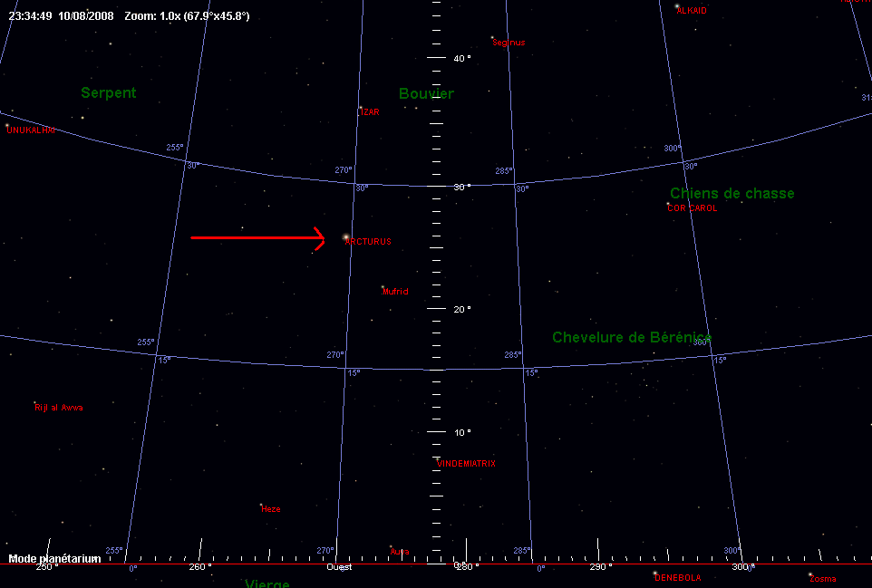Select the star Alkaid
872x588 pixels.
(677, 7)
